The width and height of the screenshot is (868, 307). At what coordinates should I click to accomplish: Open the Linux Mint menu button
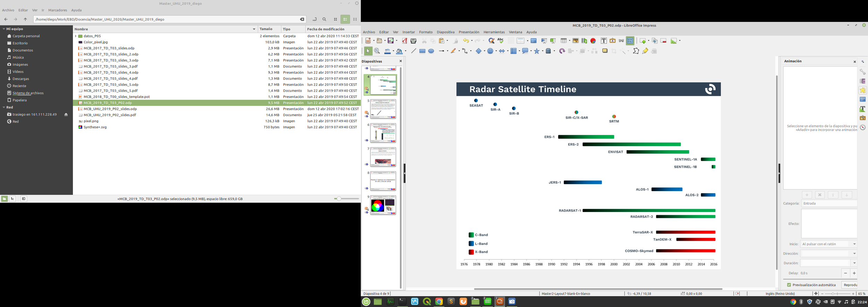(x=366, y=302)
